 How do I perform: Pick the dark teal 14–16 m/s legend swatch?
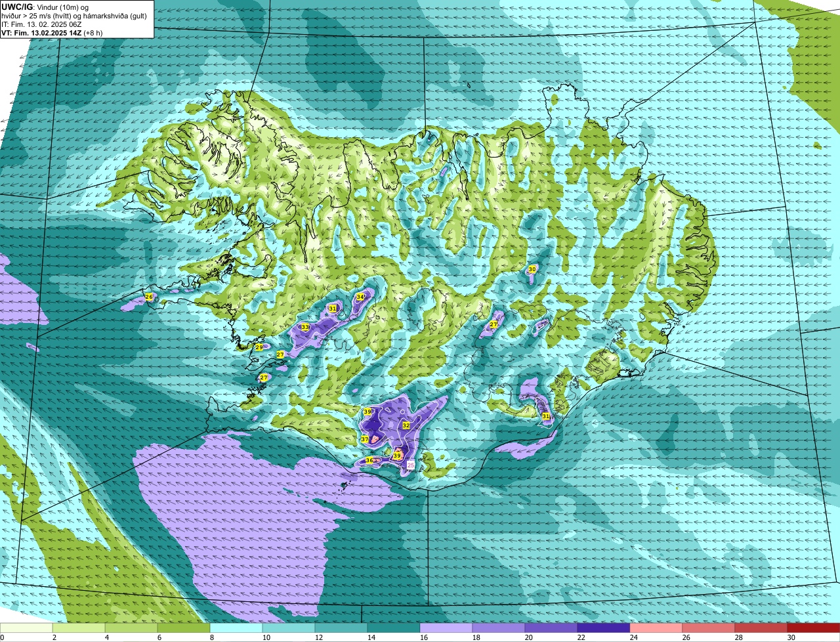(394, 628)
